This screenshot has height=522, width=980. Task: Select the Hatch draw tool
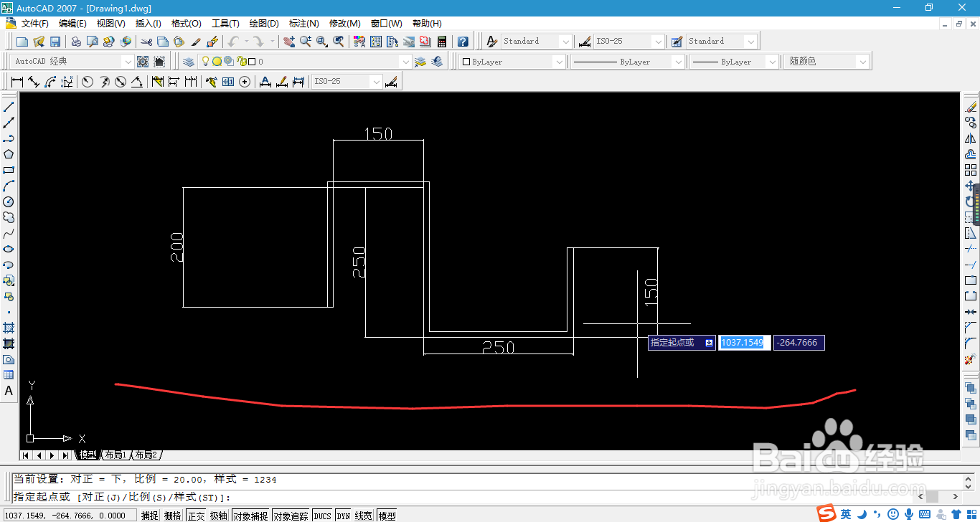[9, 328]
